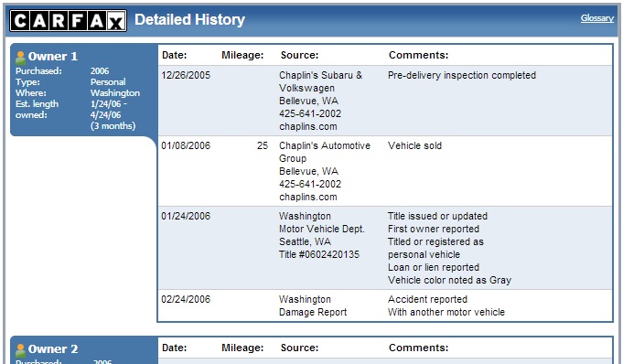
Task: Click the Comments column header for Owner 1
Action: (418, 55)
